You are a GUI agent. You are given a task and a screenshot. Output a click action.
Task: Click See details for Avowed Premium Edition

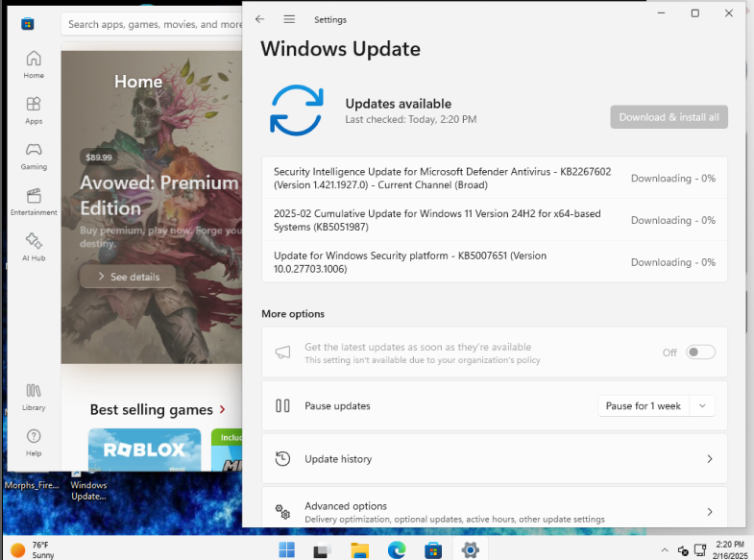[128, 277]
